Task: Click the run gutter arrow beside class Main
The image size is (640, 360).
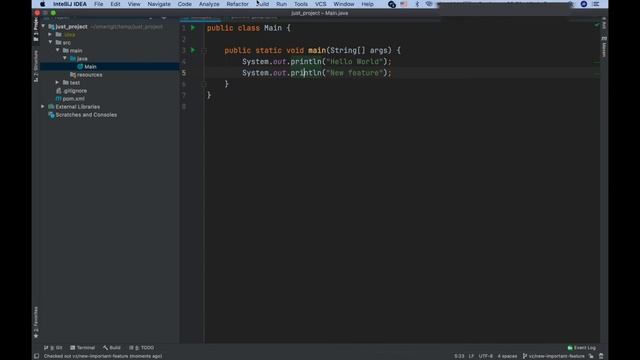Action: click(x=193, y=28)
